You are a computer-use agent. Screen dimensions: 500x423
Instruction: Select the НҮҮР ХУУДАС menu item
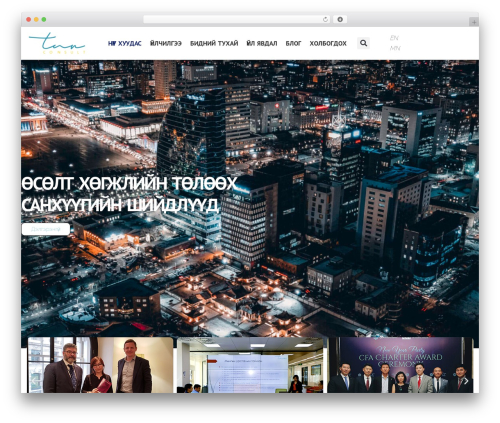(125, 43)
